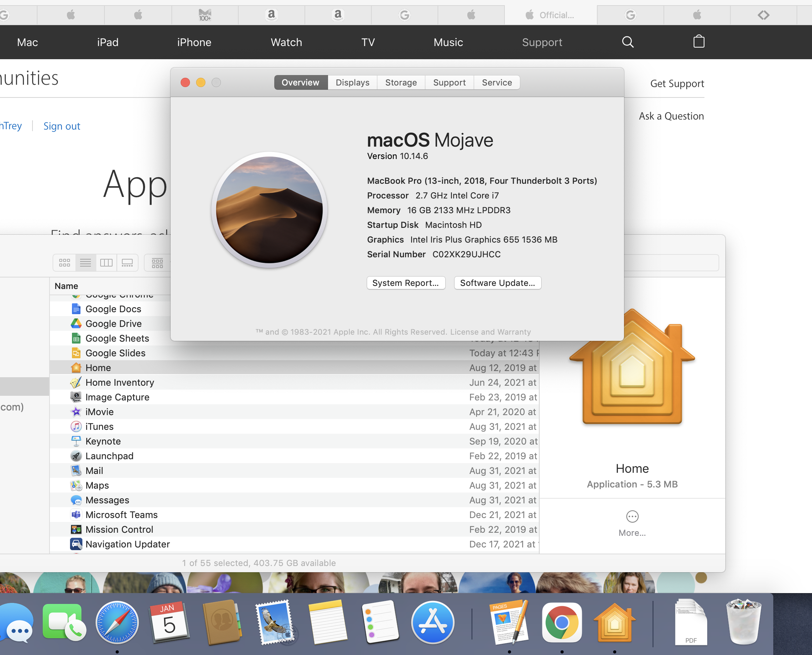Open Google Chrome in the Dock

pos(561,623)
